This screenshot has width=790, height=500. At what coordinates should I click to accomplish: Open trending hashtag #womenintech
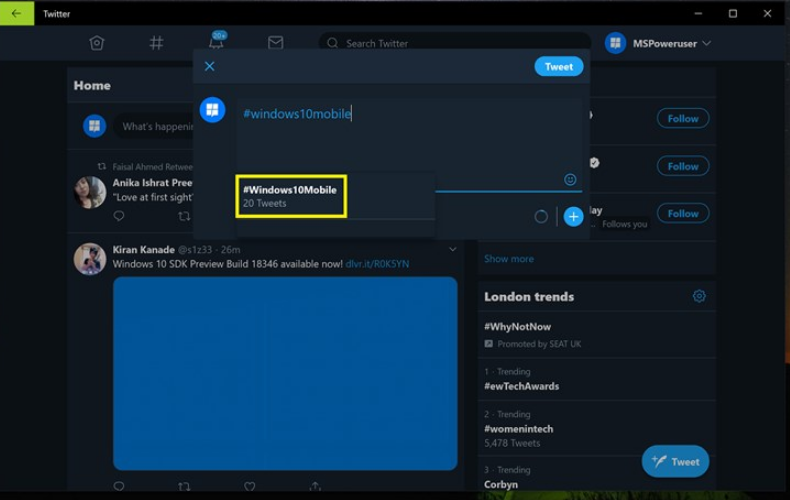tap(518, 429)
